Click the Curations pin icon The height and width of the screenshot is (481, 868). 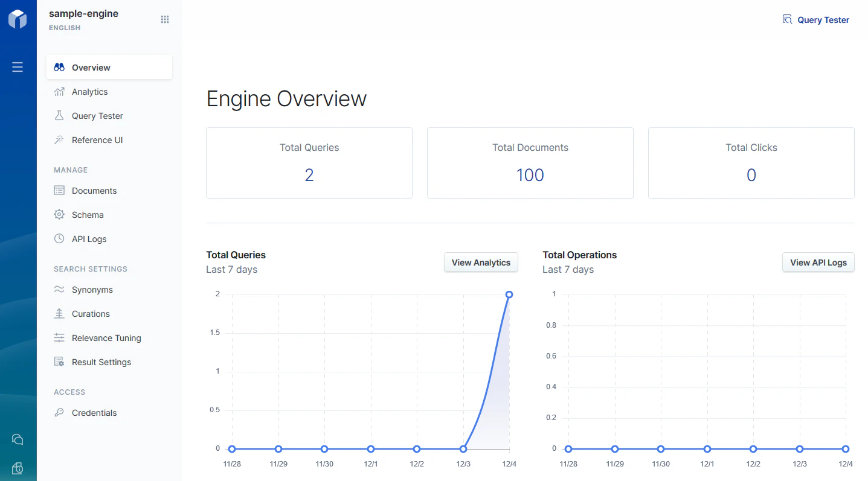[59, 314]
